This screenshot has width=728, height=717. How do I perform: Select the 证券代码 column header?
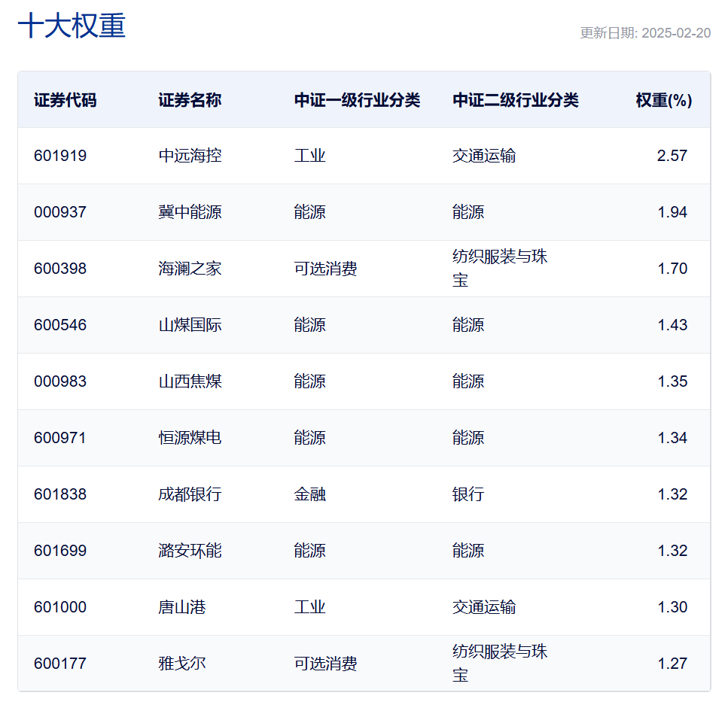coord(65,100)
